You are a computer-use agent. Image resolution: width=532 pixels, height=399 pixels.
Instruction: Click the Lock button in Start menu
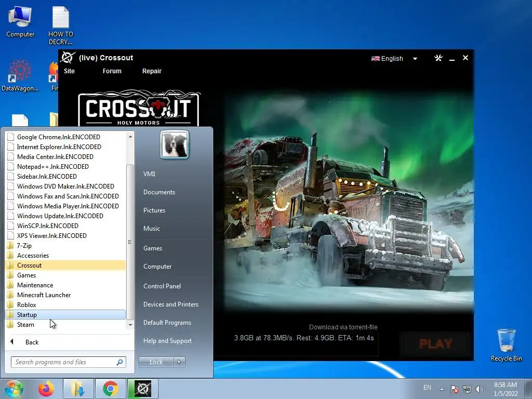tap(156, 362)
